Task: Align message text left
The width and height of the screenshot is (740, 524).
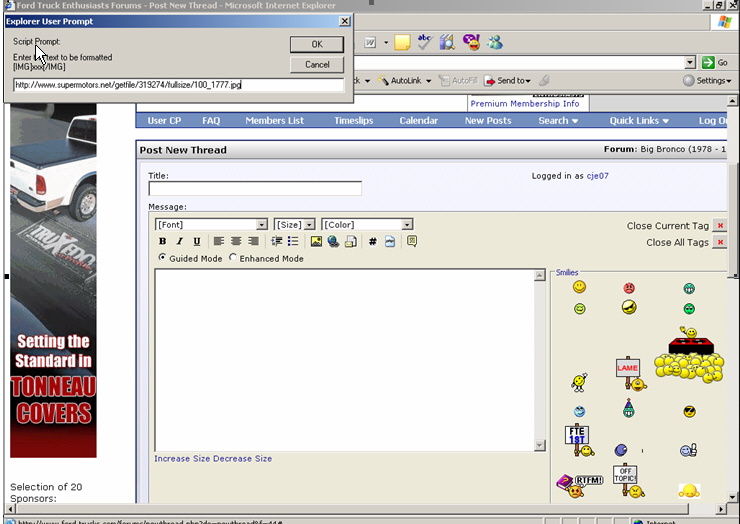Action: [219, 241]
